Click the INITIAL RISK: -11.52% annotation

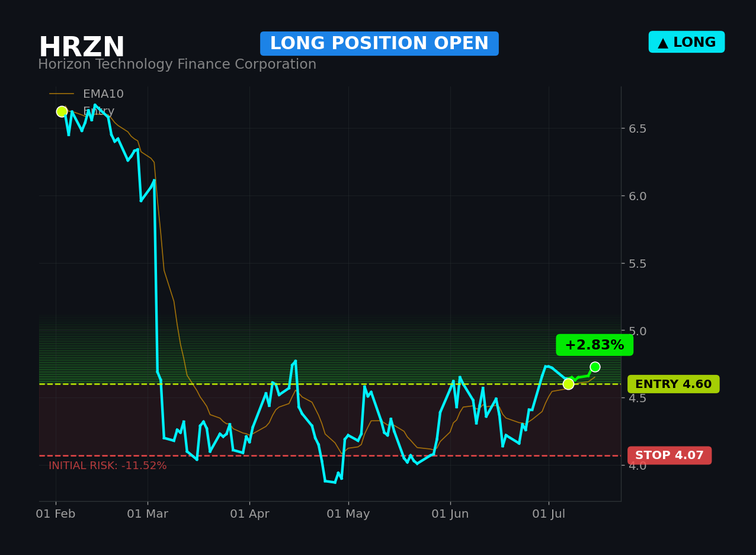[108, 466]
